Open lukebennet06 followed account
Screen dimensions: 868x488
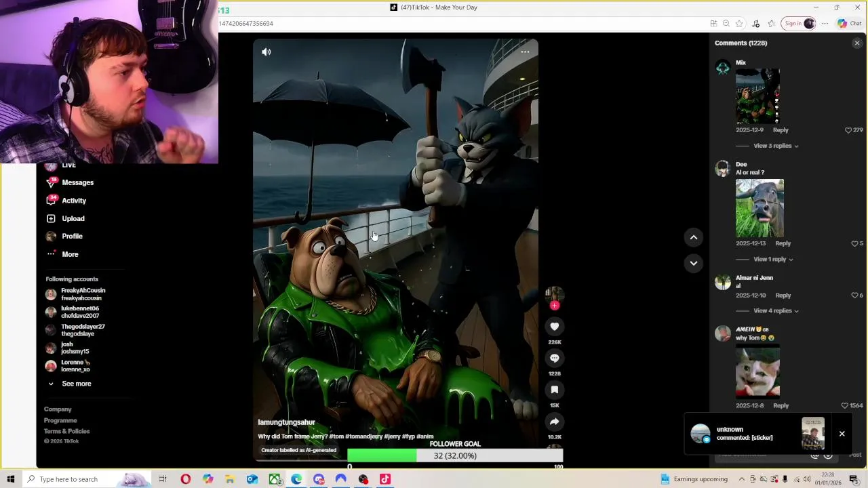click(73, 312)
